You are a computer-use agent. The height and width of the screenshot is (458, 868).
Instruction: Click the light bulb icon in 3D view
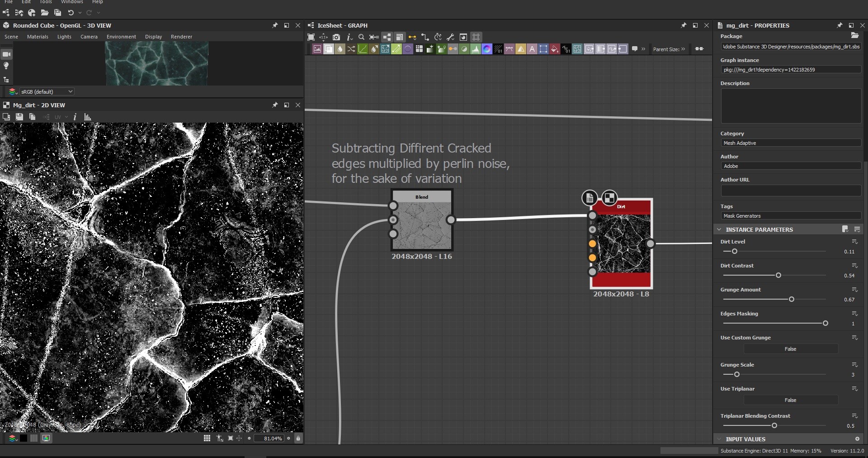pyautogui.click(x=6, y=66)
